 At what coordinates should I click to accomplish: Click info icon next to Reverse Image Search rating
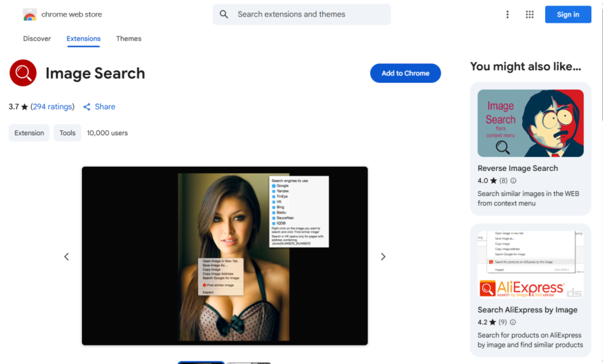click(x=513, y=181)
